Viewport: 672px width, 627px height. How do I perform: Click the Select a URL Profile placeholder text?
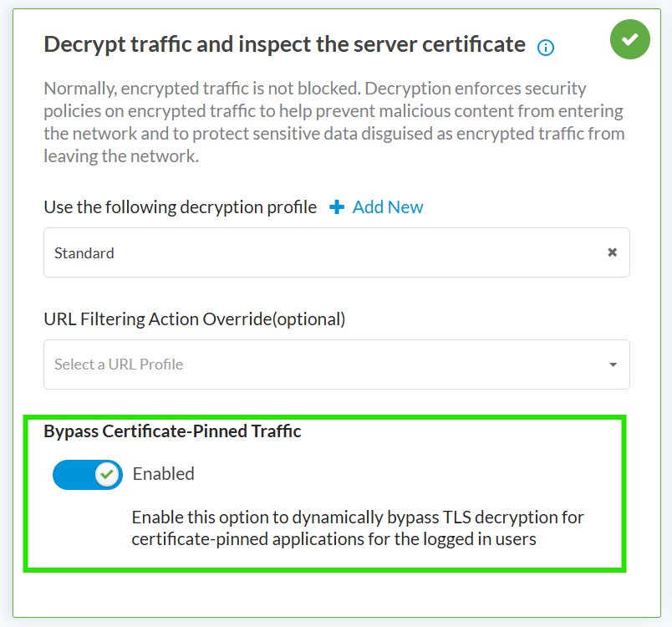coord(119,364)
